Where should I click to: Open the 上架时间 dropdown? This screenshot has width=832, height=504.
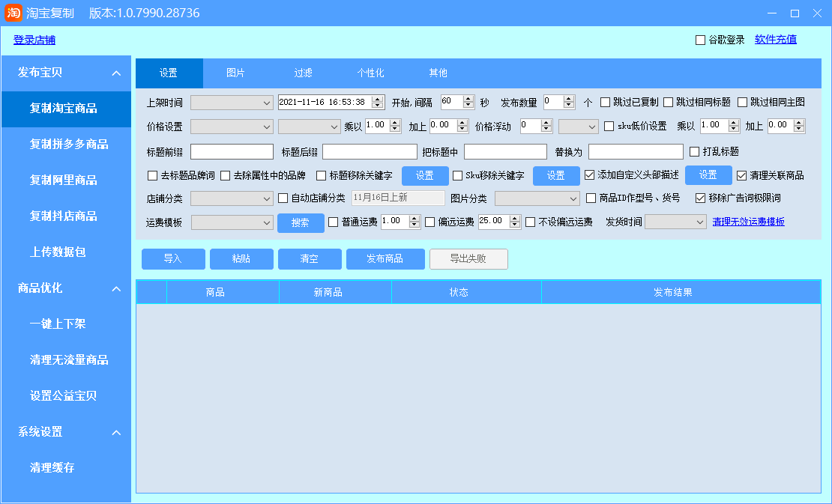click(x=232, y=103)
